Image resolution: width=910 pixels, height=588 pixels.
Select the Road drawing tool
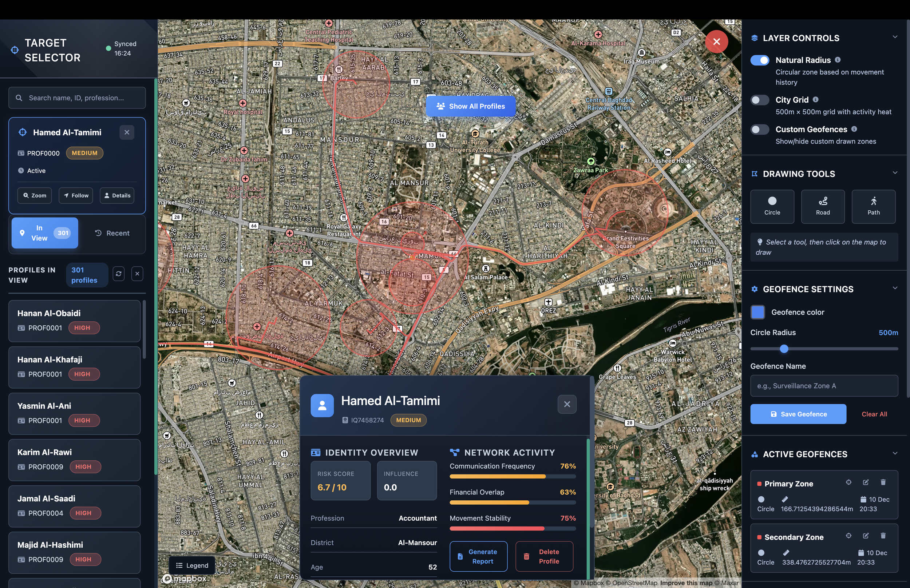823,206
